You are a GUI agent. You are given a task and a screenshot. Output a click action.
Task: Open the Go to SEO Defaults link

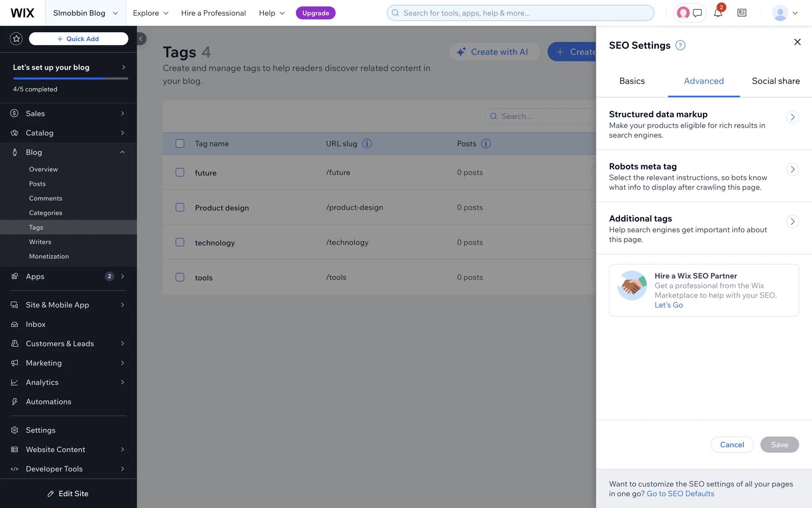tap(680, 494)
